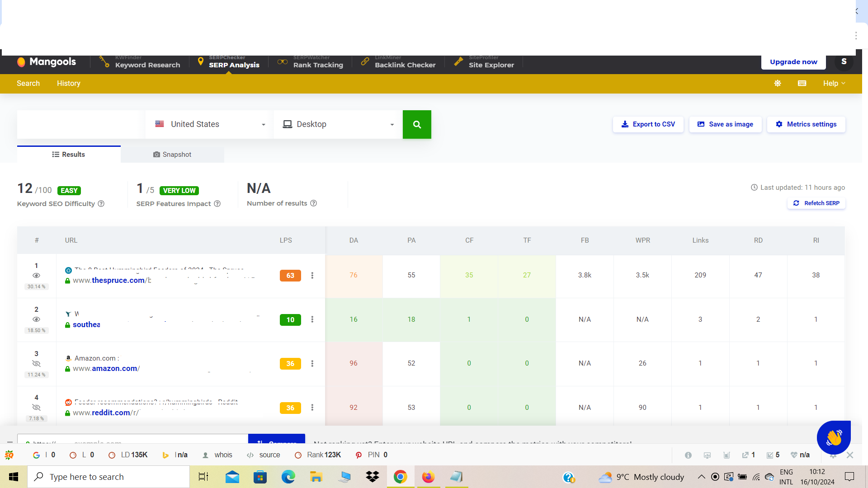Viewport: 868px width, 488px height.
Task: Open SEOquake external links counter
Action: (x=749, y=455)
